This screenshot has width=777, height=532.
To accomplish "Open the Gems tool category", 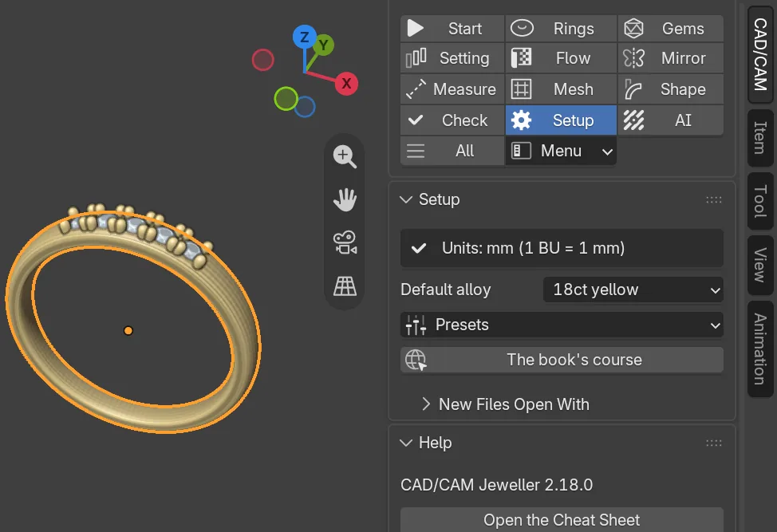I will [670, 29].
